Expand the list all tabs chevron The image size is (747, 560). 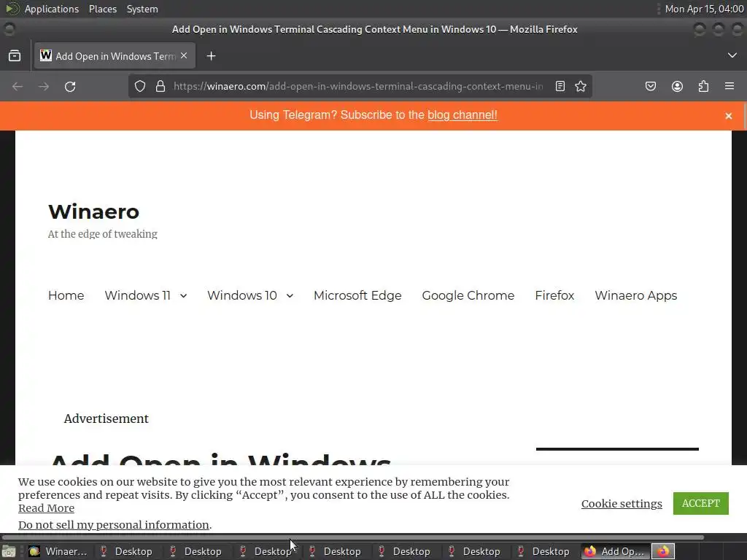coord(732,55)
